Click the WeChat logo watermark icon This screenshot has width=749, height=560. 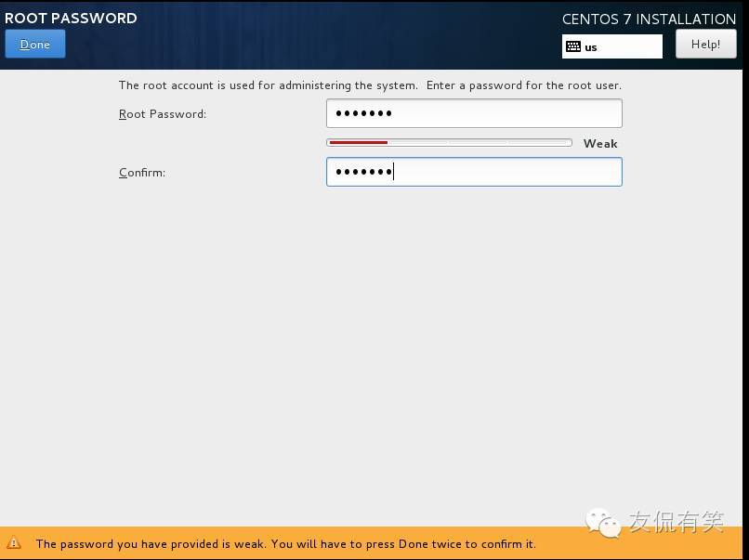tap(603, 523)
